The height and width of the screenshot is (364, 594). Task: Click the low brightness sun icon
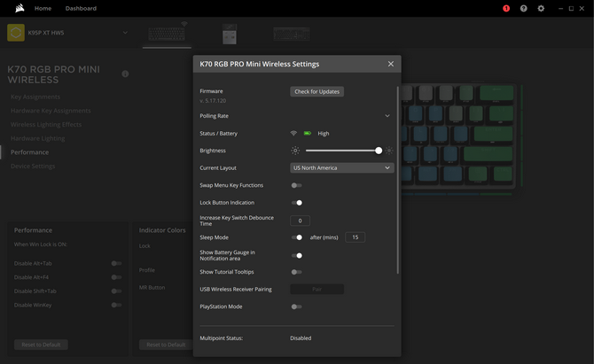click(295, 151)
